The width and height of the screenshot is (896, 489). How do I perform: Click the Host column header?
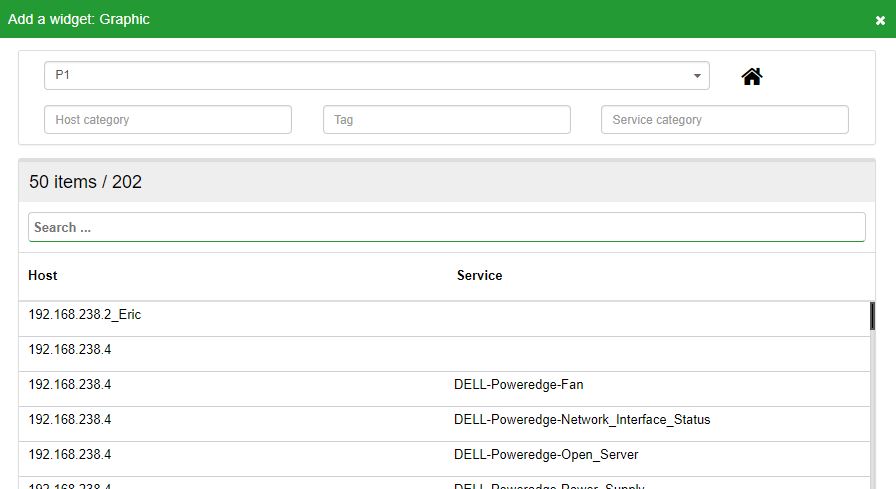[43, 275]
